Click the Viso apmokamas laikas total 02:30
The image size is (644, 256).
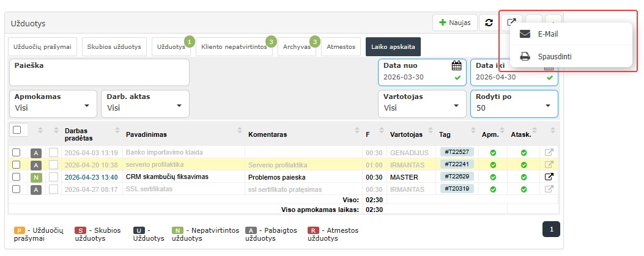374,210
